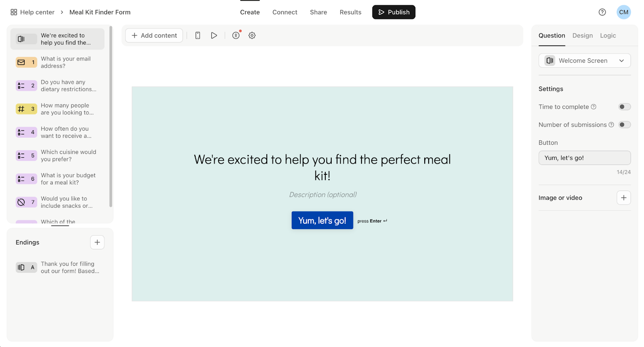Open the Logic tab
Screen dimensions: 644x347
click(608, 35)
